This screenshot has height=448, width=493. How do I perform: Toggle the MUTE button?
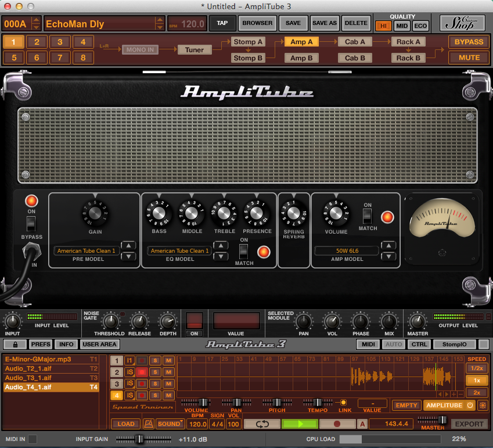(x=469, y=58)
